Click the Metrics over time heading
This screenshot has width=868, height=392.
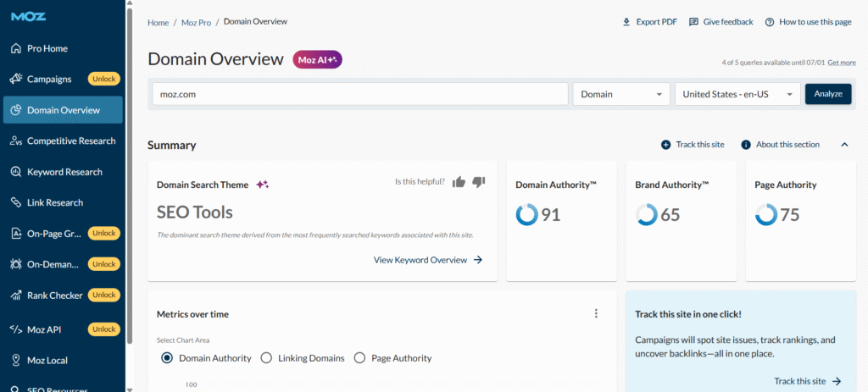(x=192, y=314)
